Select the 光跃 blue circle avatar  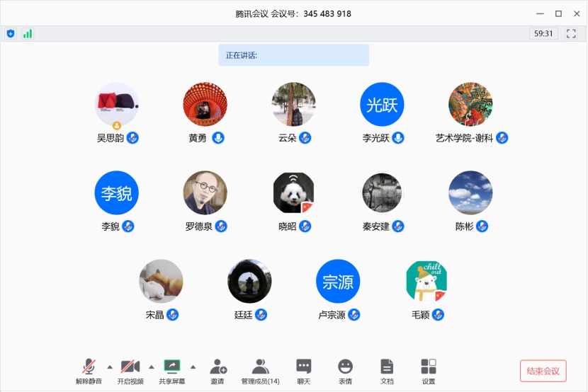(382, 105)
